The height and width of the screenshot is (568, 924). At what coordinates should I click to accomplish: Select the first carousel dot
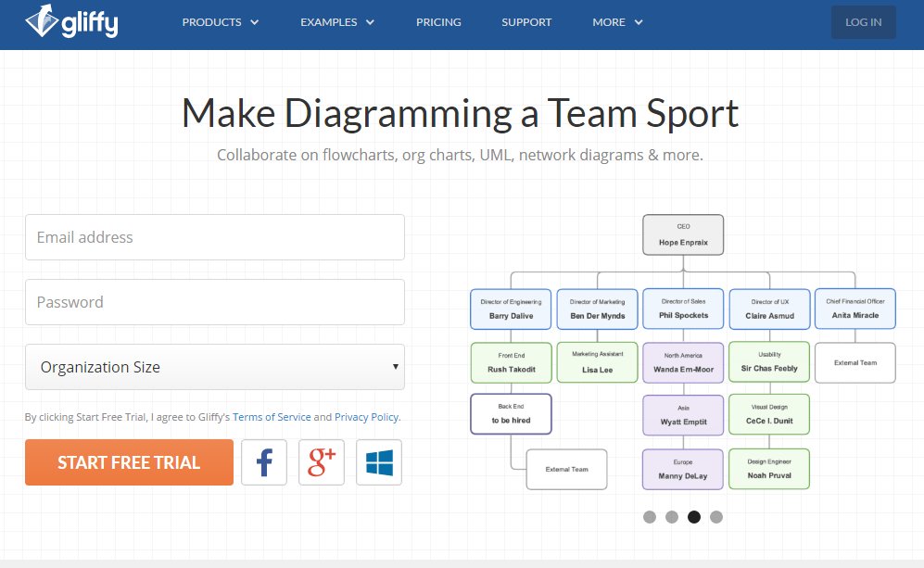(x=650, y=517)
